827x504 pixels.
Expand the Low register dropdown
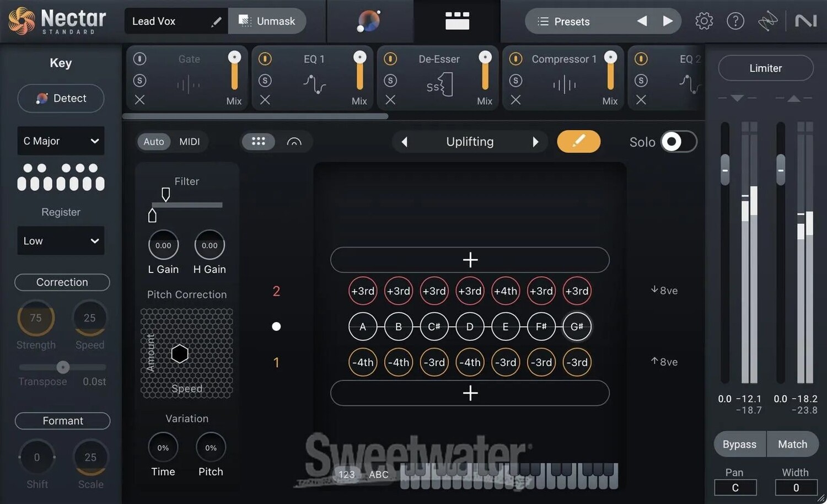coord(61,241)
